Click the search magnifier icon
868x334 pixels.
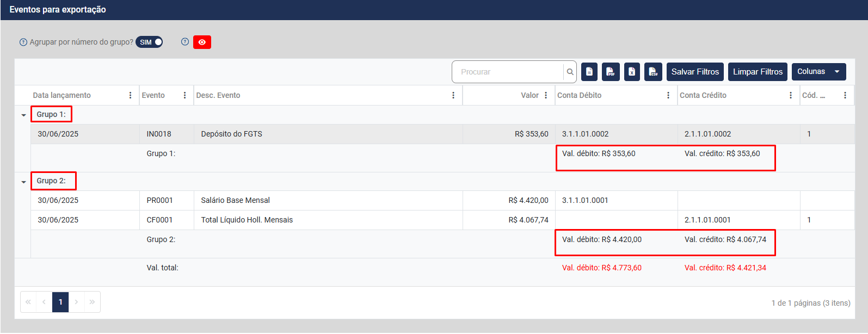[570, 72]
